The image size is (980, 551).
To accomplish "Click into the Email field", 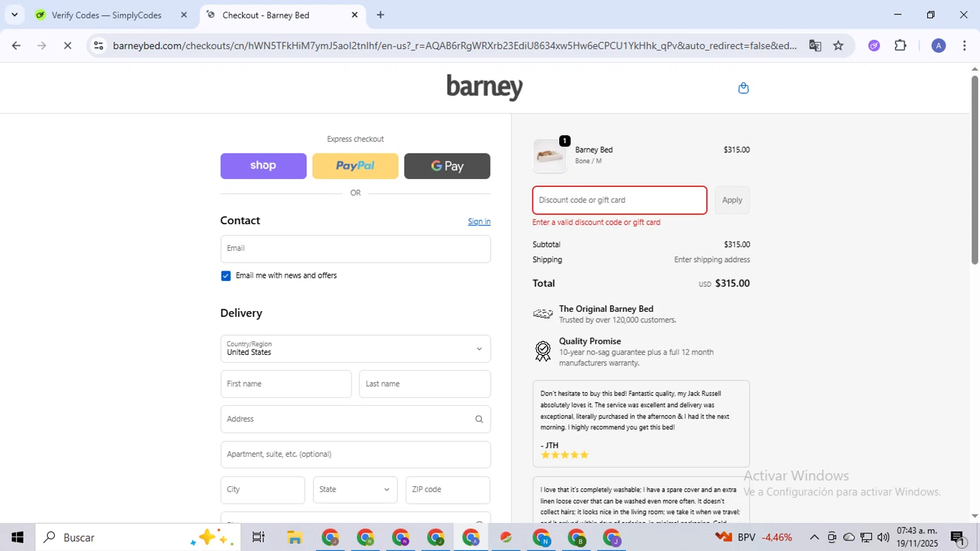I will point(355,249).
